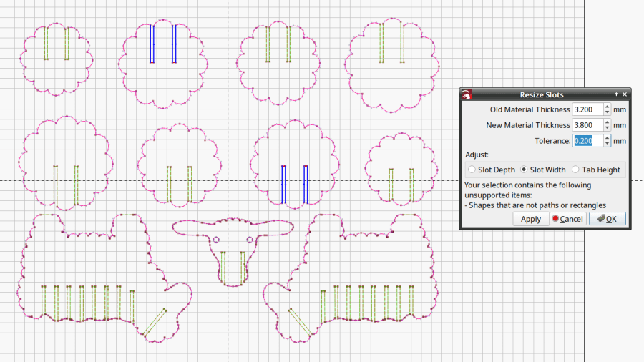Increase New Material Thickness with up arrow
The image size is (644, 362).
coord(607,122)
